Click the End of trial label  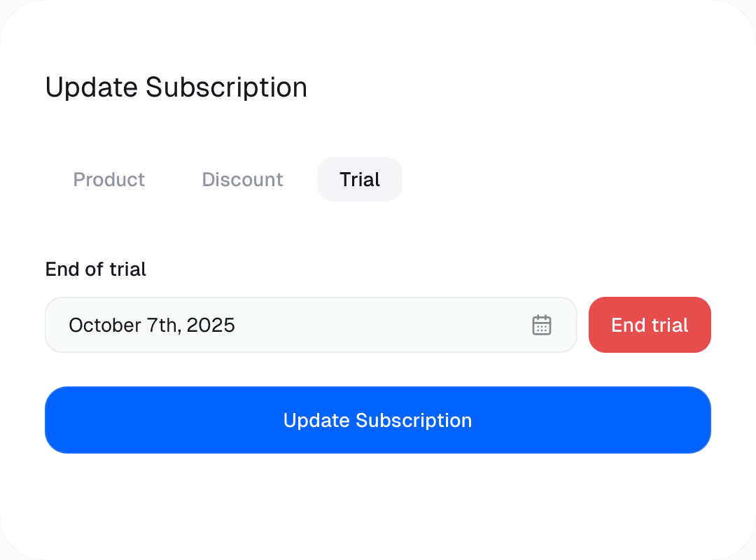95,269
